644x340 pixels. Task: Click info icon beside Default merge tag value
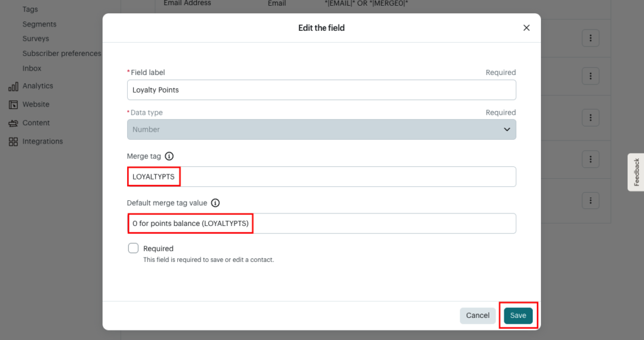[216, 203]
